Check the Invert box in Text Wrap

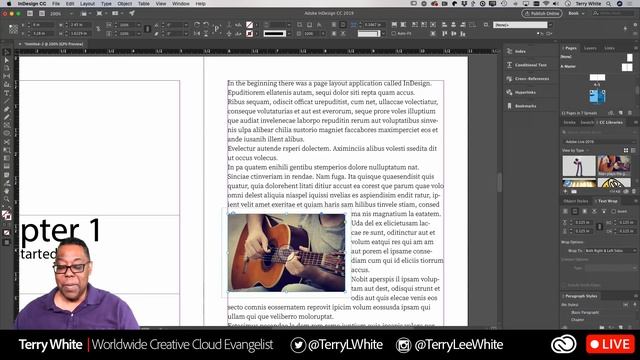click(x=614, y=211)
